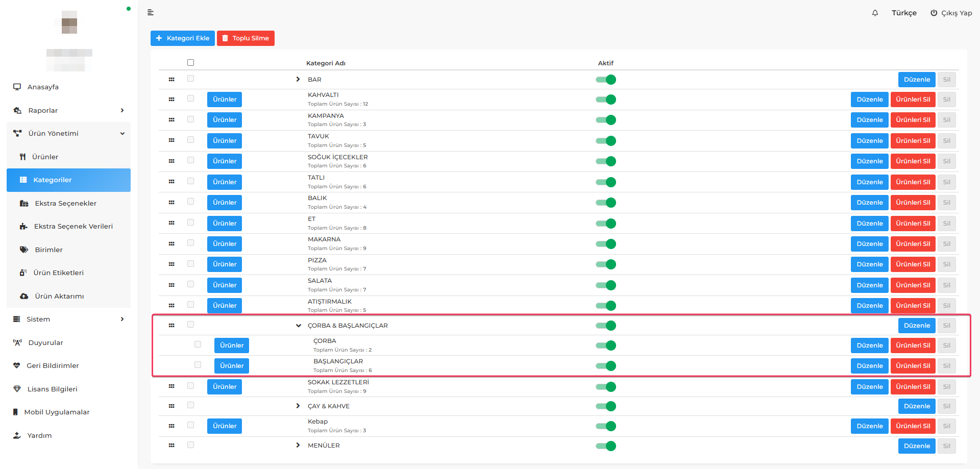Click Ürünleri Sil for the BALIK category
Viewport: 980px width, 469px height.
tap(913, 203)
